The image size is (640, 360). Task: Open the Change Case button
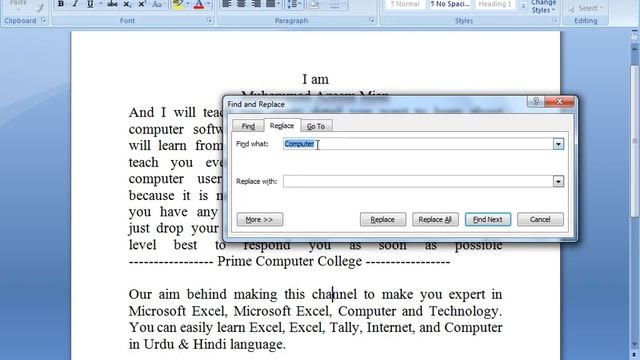point(157,4)
